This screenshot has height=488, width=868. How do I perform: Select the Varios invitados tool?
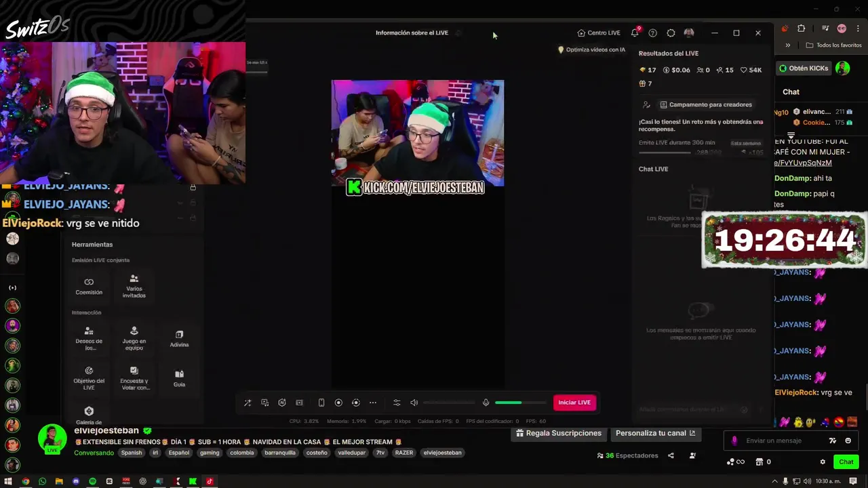pyautogui.click(x=134, y=287)
